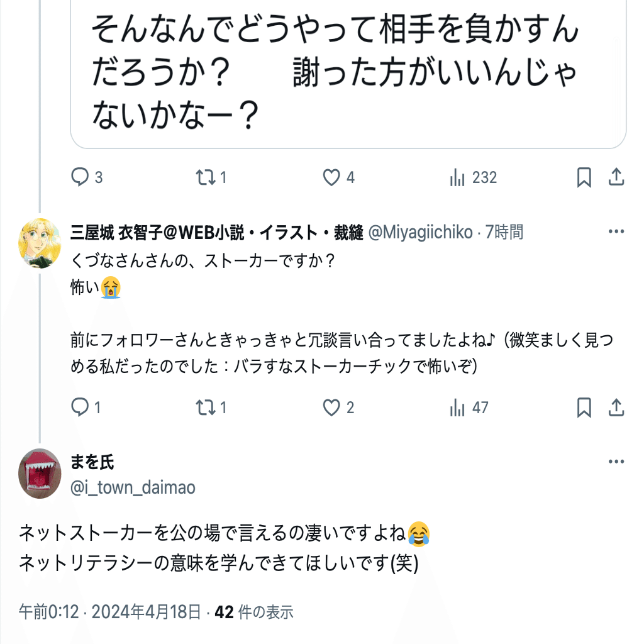Bookmark the top tweet
644x644 pixels.
pyautogui.click(x=584, y=178)
